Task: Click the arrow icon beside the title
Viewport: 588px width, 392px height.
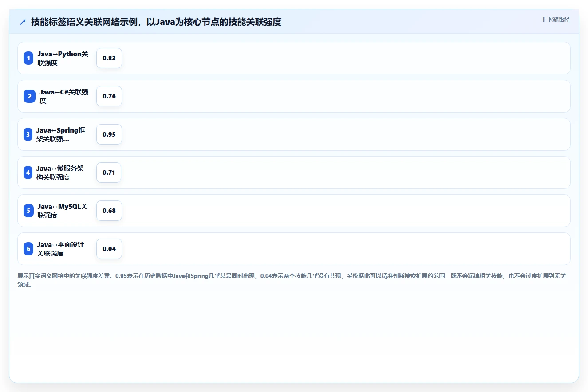Action: tap(23, 22)
